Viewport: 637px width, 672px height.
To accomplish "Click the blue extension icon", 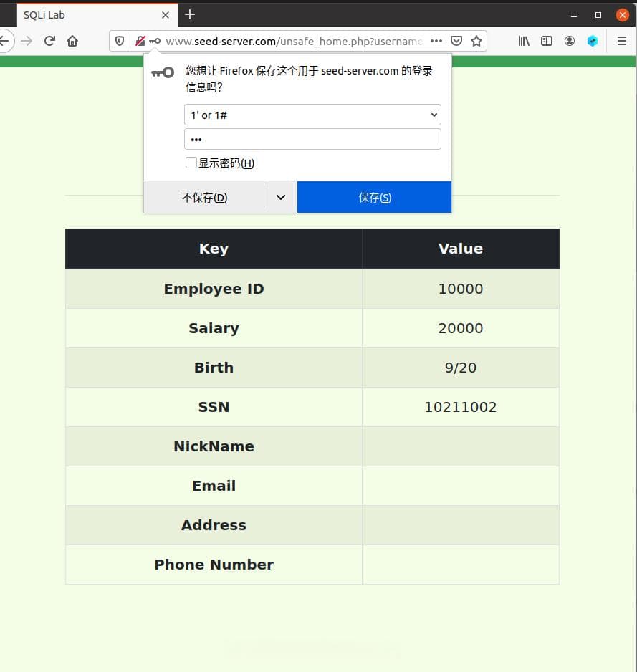I will [593, 41].
